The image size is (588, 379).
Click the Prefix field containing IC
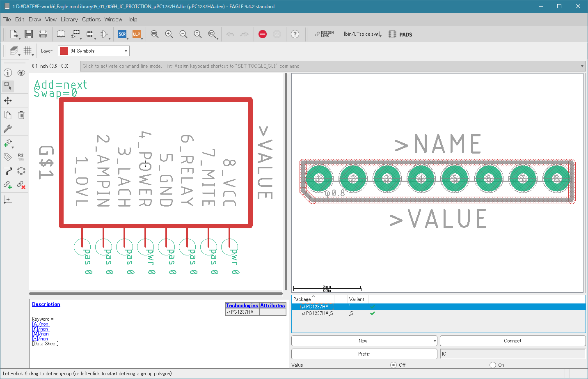pos(512,354)
